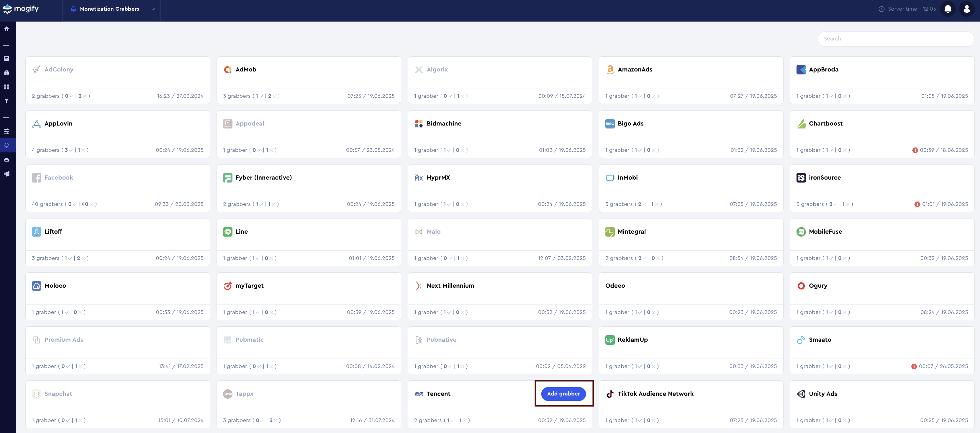Viewport: 980px width, 433px height.
Task: Open the megaphone sidebar icon
Action: (6, 174)
